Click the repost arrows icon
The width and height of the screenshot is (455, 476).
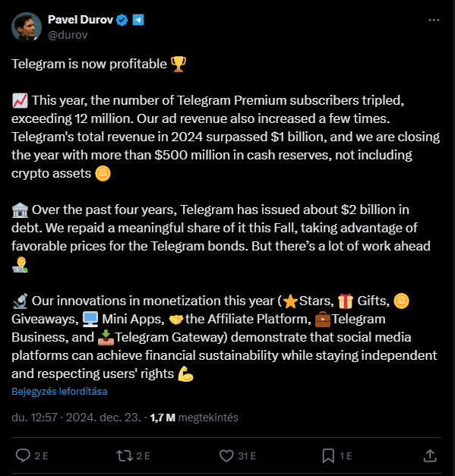point(125,456)
